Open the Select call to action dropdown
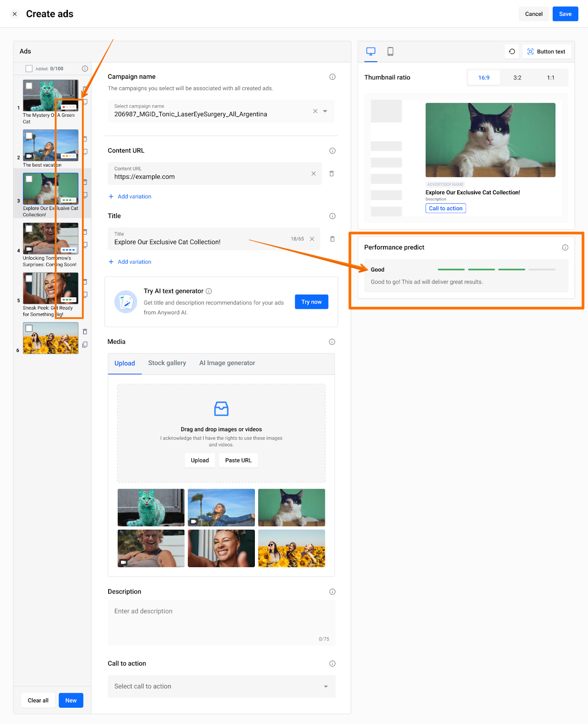The height and width of the screenshot is (724, 588). tap(325, 686)
